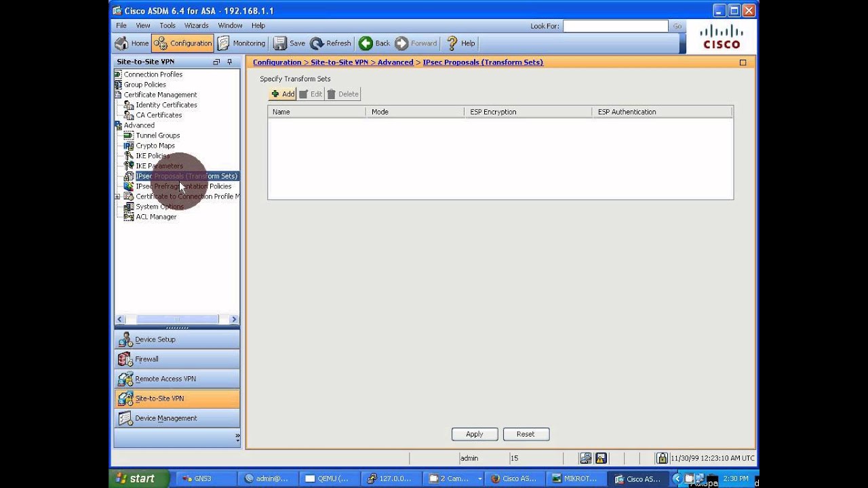Open CA Certificates tree item
The width and height of the screenshot is (868, 488).
click(159, 115)
